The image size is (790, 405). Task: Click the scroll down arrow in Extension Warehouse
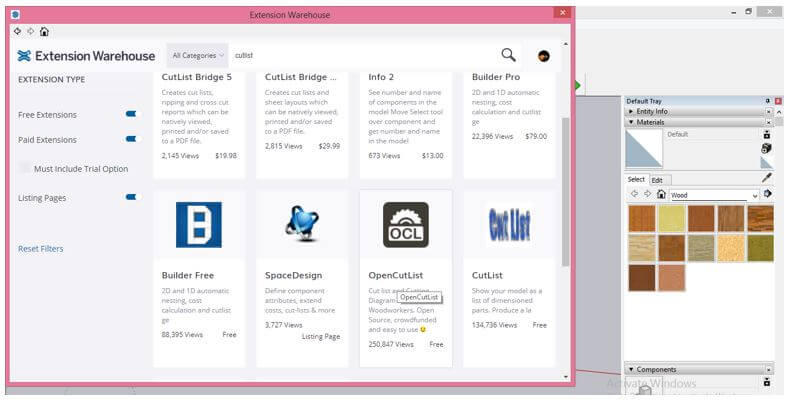pyautogui.click(x=565, y=377)
